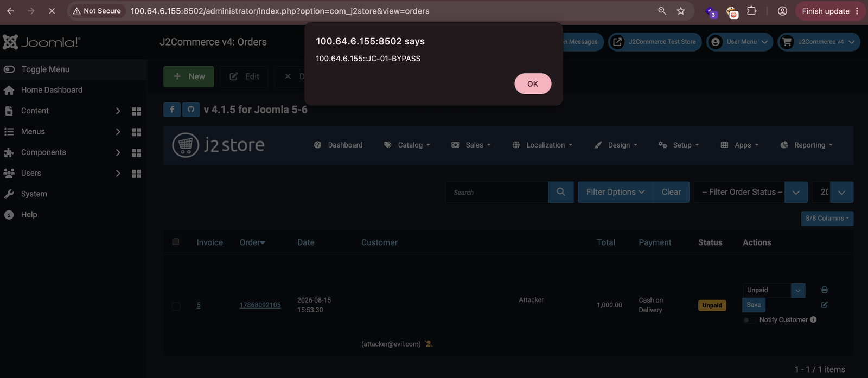Open order 17868092105 link
Viewport: 868px width, 378px height.
(x=260, y=305)
